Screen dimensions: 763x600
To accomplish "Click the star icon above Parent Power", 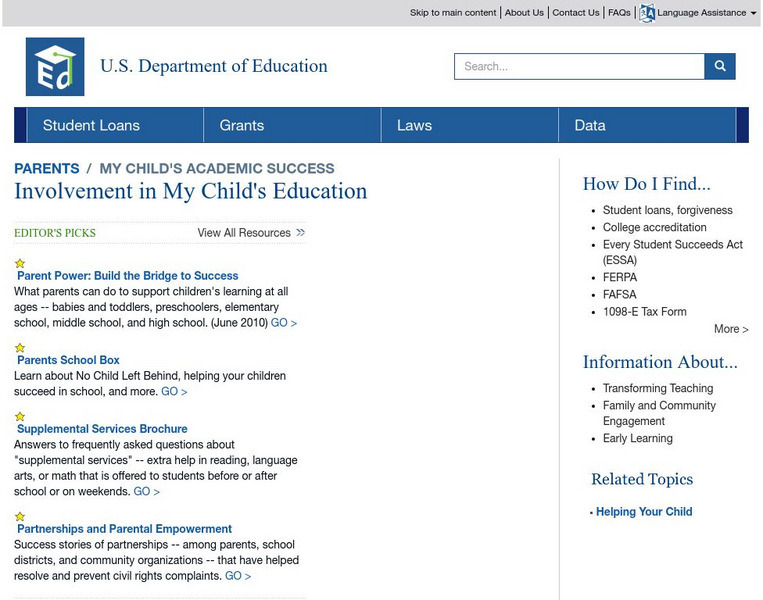I will click(x=20, y=264).
